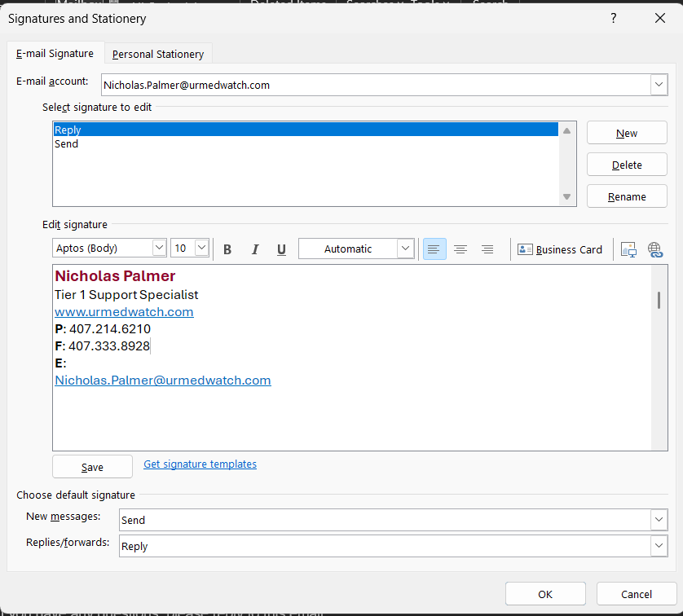This screenshot has height=616, width=683.
Task: Click the Rename button
Action: (627, 196)
